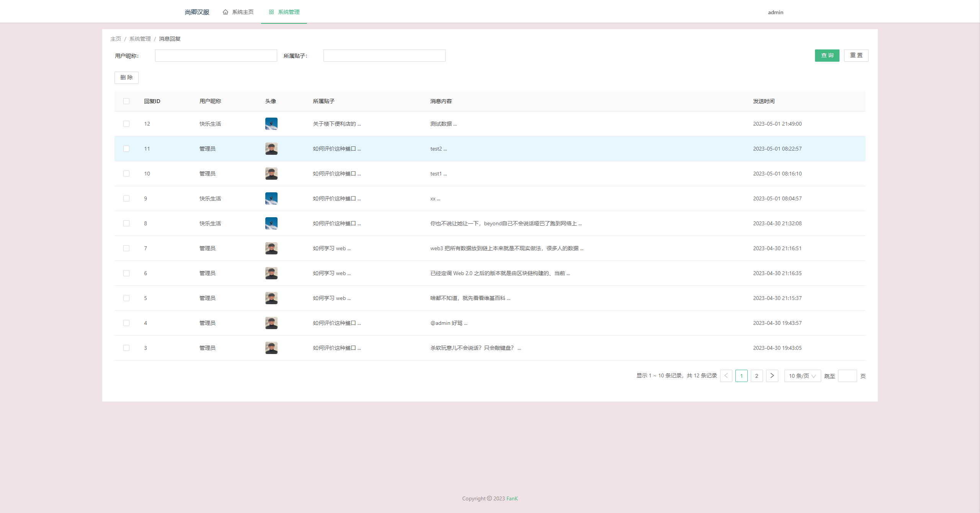The image size is (980, 513).
Task: Jump to page 2 in pagination
Action: [x=757, y=376]
